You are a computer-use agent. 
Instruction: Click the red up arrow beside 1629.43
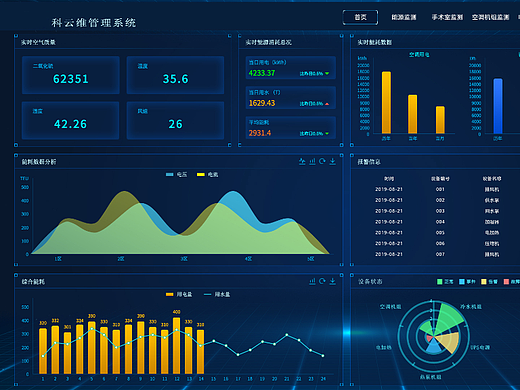click(x=327, y=104)
